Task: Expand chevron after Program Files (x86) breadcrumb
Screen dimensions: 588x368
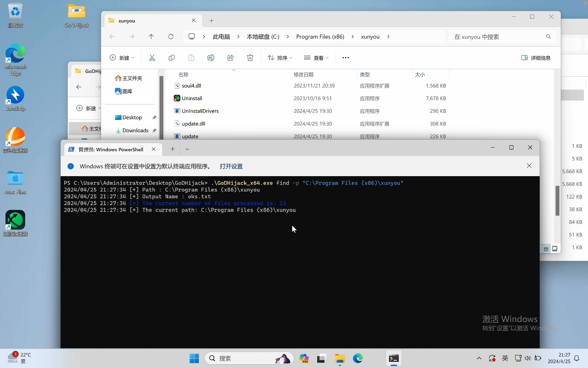Action: pos(353,36)
